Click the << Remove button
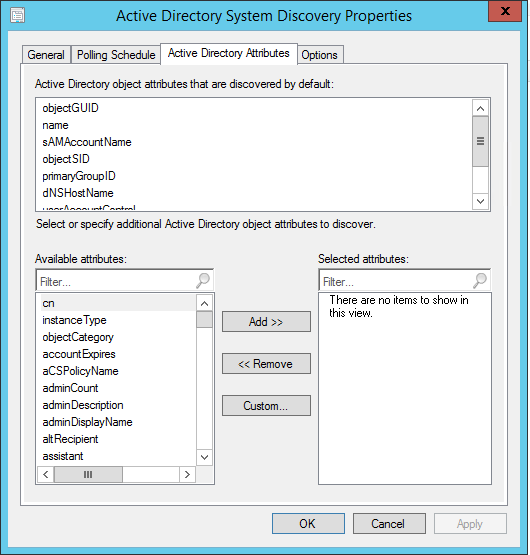This screenshot has height=555, width=530. tap(266, 364)
